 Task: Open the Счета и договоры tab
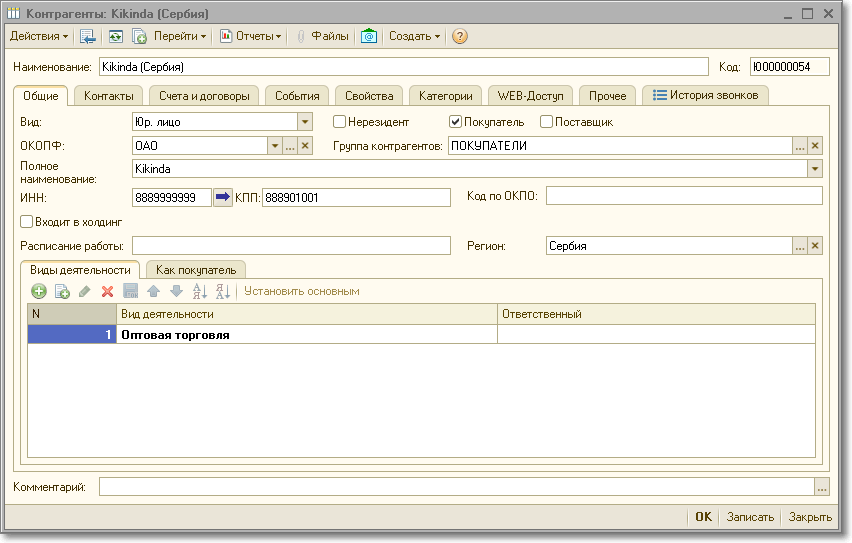pos(203,96)
